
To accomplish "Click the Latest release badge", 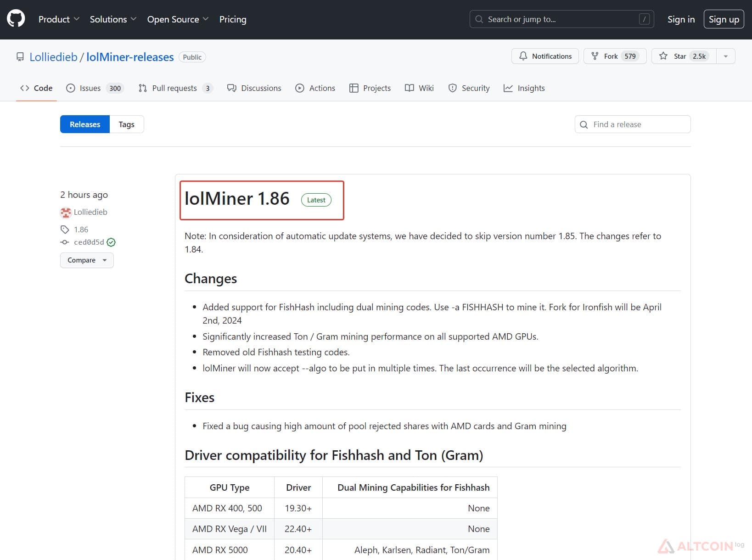I will point(316,200).
